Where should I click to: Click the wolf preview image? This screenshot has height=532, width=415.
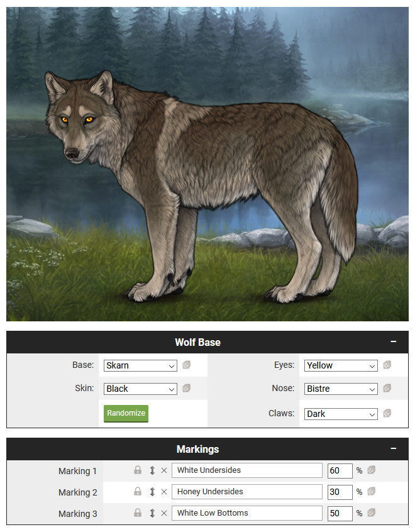tap(207, 163)
